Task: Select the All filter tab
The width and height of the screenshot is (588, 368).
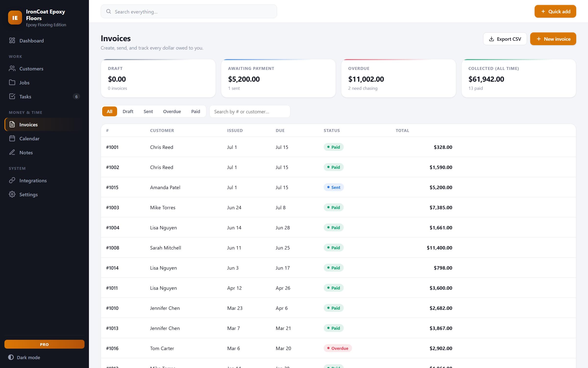Action: (x=110, y=111)
